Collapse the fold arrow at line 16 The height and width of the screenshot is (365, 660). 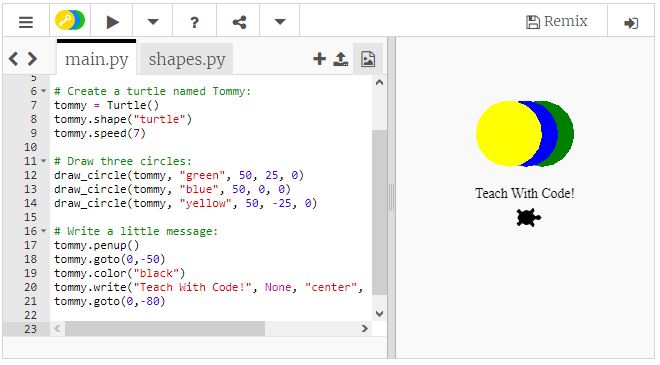43,231
